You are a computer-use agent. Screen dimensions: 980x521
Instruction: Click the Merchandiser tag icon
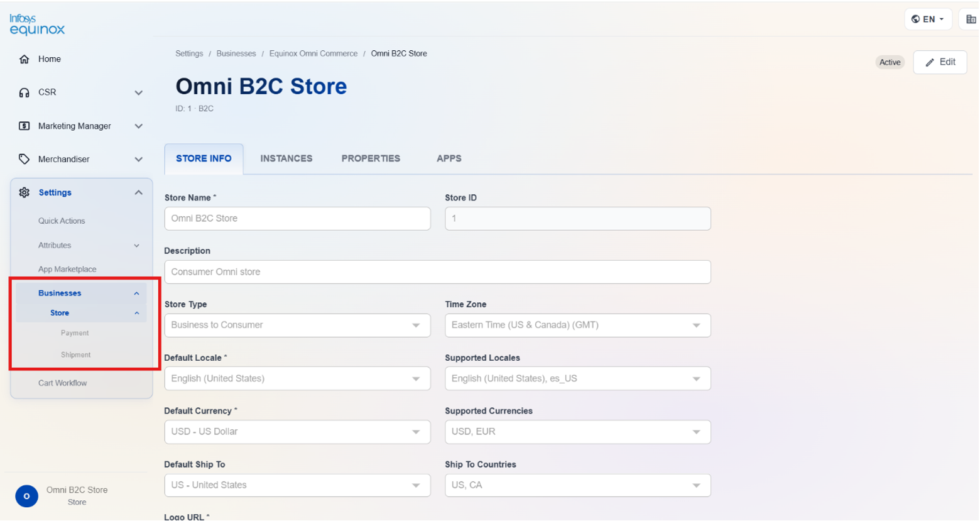click(x=24, y=159)
